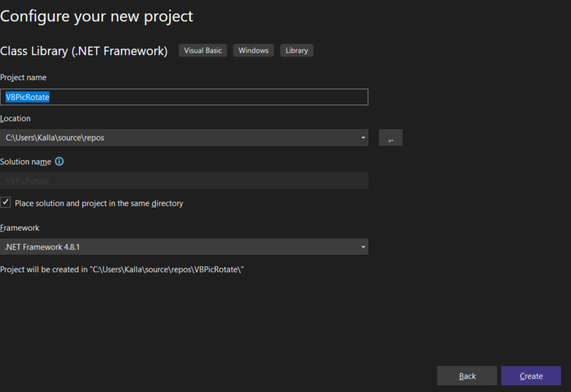Image resolution: width=571 pixels, height=392 pixels.
Task: Click the 'Location' label
Action: pyautogui.click(x=15, y=119)
